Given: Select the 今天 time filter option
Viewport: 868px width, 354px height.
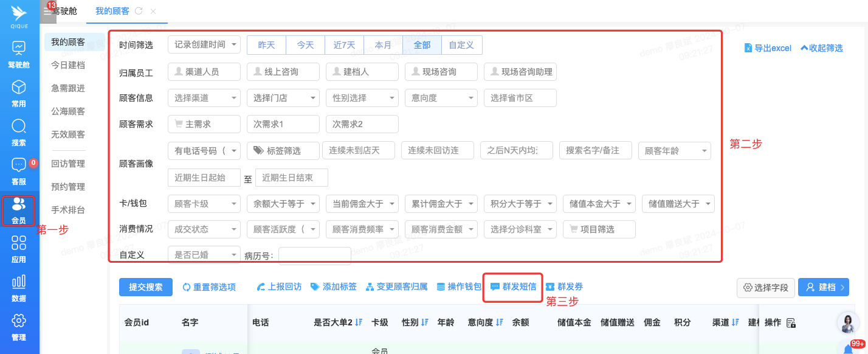Looking at the screenshot, I should tap(305, 45).
